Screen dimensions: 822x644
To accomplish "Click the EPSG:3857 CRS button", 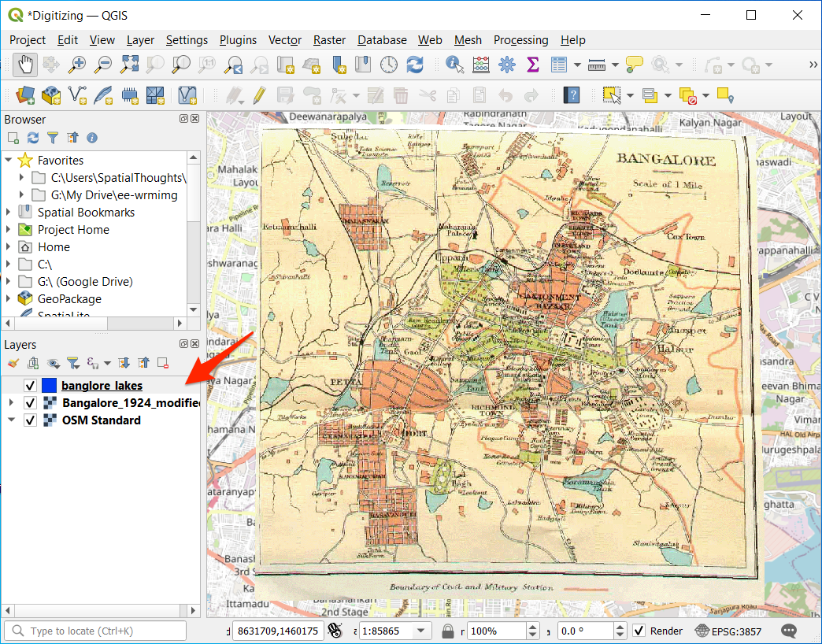I will pyautogui.click(x=728, y=631).
